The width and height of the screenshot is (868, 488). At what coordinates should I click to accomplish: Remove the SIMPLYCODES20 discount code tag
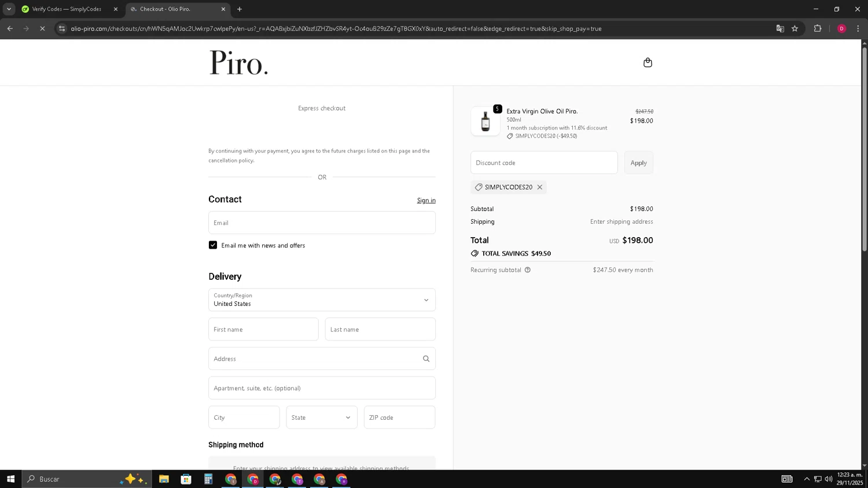point(539,187)
